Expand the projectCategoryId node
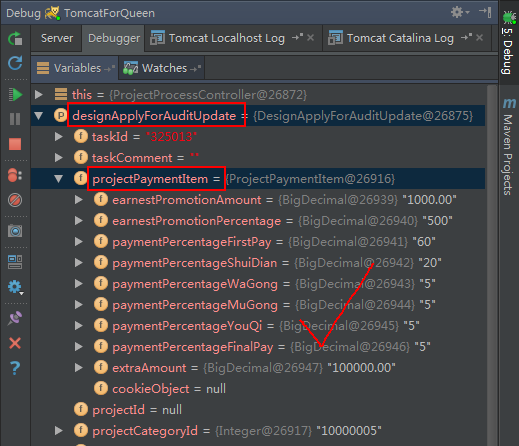 pos(59,431)
